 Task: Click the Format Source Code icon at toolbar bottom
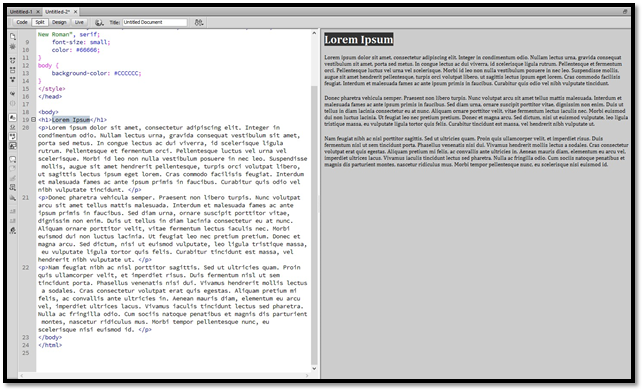(13, 231)
